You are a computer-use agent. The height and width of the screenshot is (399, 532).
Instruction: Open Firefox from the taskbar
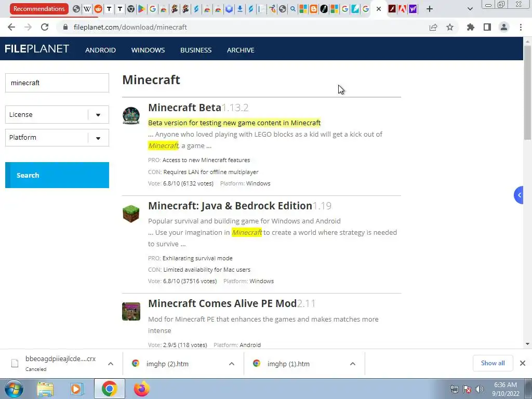(141, 389)
